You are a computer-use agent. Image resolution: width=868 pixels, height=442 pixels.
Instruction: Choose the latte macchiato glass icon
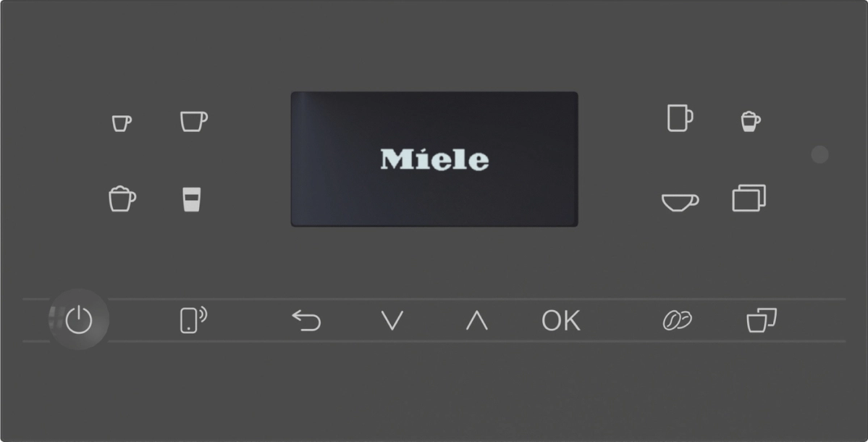click(192, 199)
